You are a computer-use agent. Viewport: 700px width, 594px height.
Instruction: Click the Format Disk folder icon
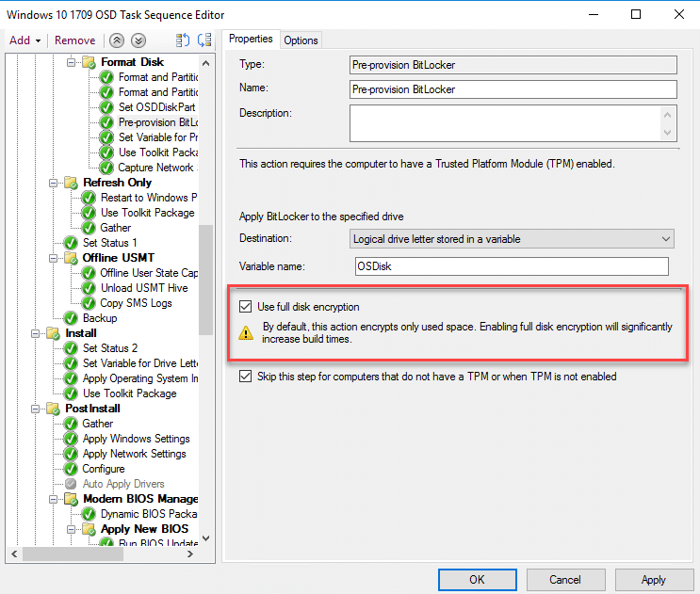click(x=89, y=62)
